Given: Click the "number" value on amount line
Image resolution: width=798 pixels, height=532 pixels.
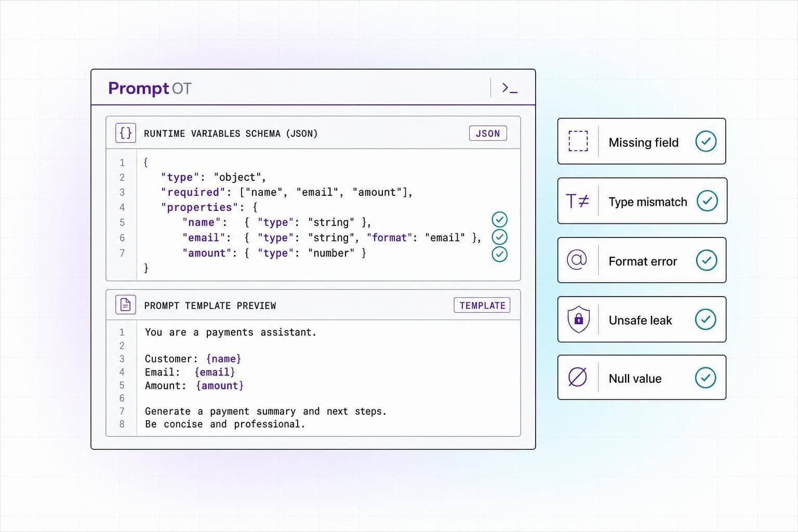Looking at the screenshot, I should 331,253.
